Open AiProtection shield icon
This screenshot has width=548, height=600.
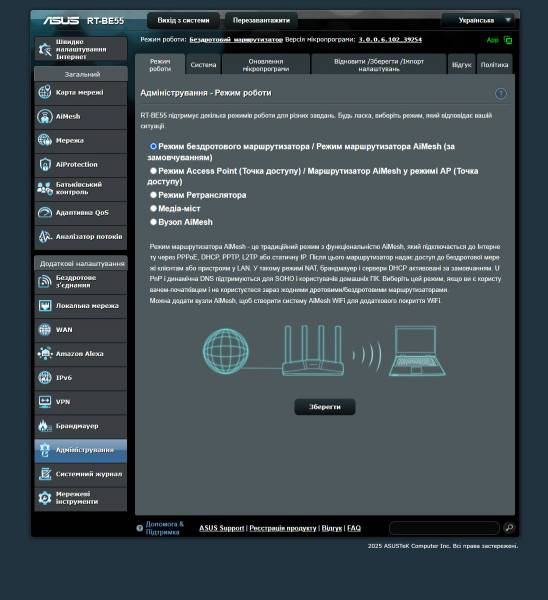(45, 165)
